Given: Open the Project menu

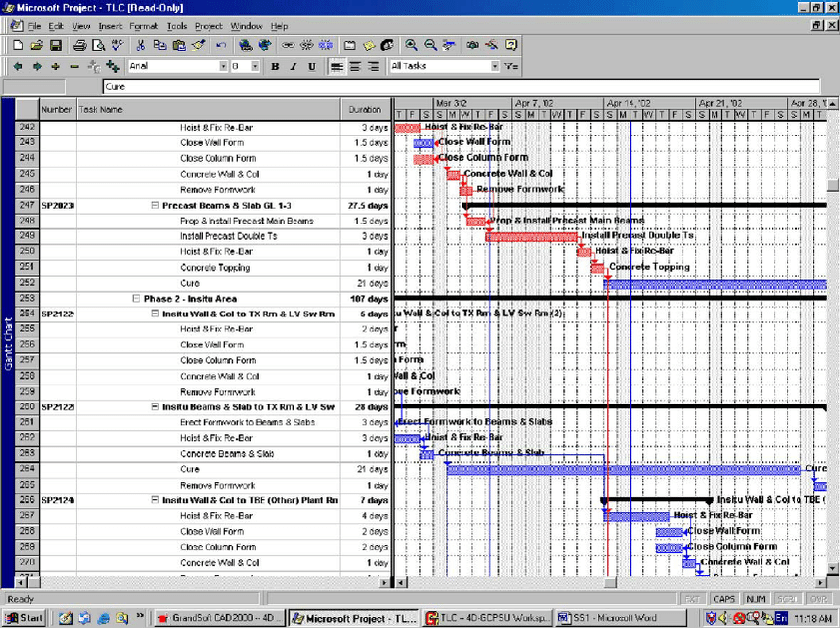Looking at the screenshot, I should point(209,25).
